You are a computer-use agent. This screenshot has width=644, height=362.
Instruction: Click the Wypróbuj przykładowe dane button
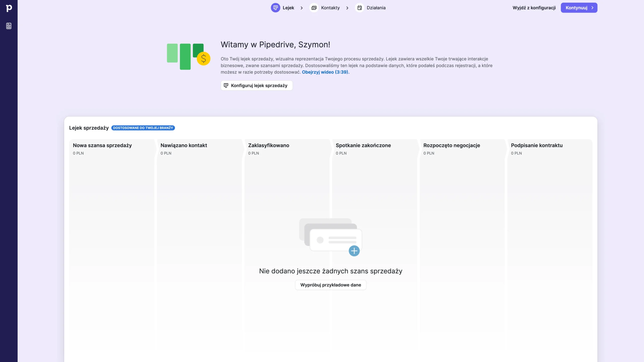coord(331,285)
